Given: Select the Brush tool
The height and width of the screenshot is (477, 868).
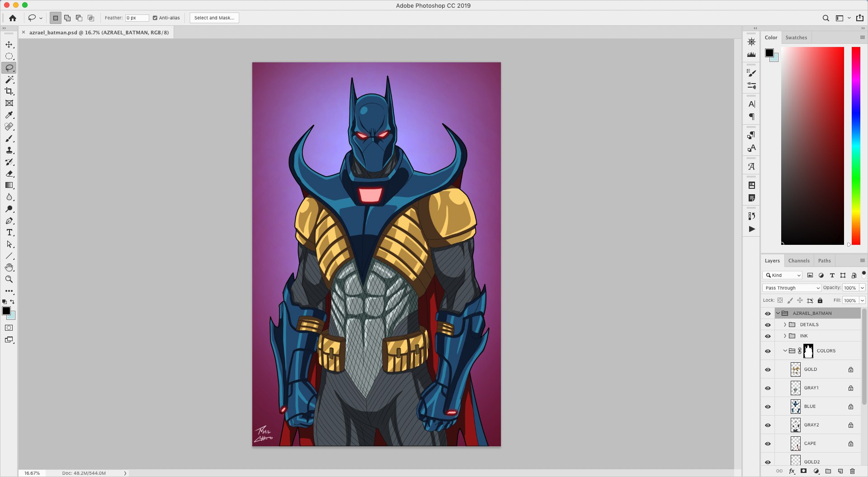Looking at the screenshot, I should (9, 138).
